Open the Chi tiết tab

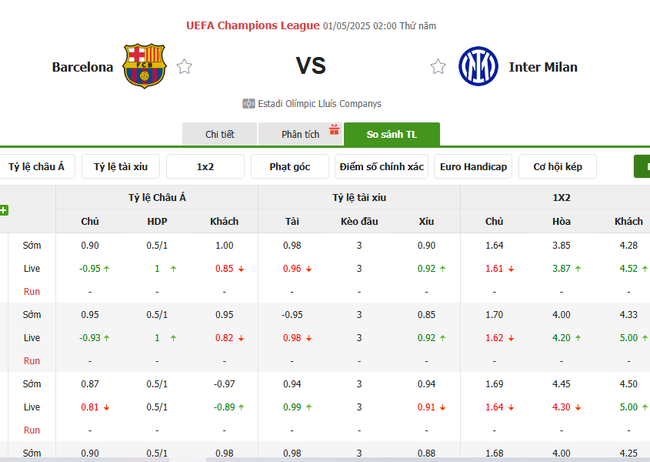click(219, 134)
